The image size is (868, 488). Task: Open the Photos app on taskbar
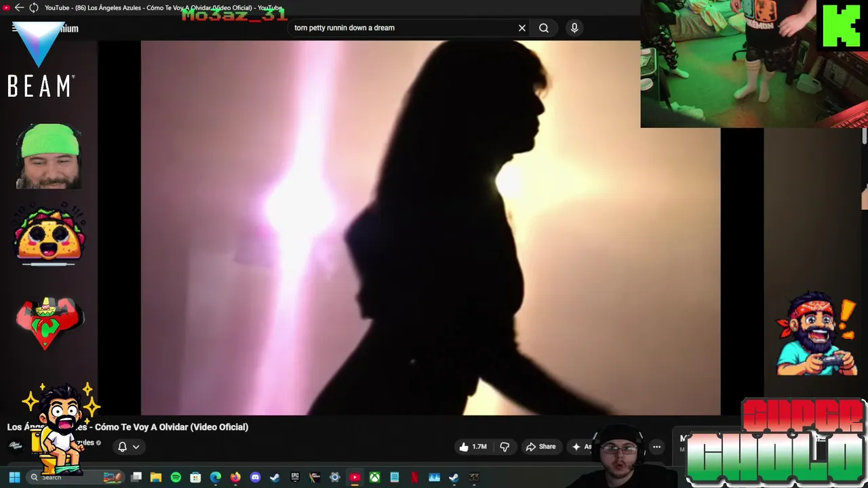coord(434,477)
